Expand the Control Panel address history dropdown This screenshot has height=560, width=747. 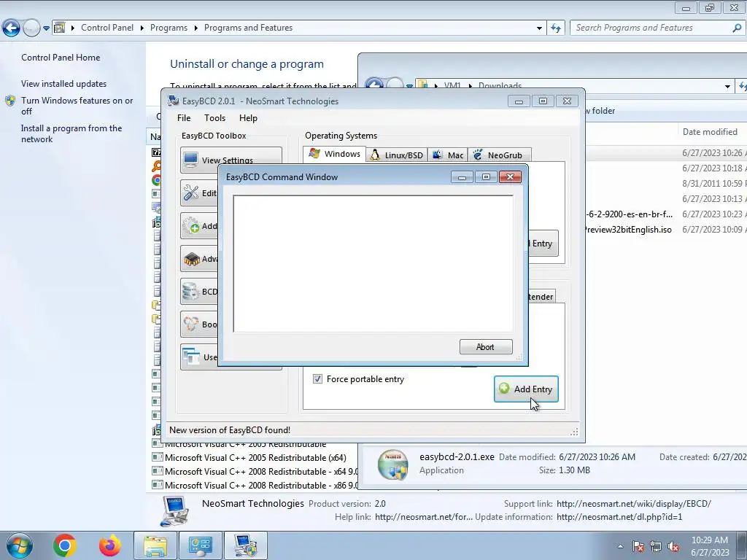[x=539, y=28]
